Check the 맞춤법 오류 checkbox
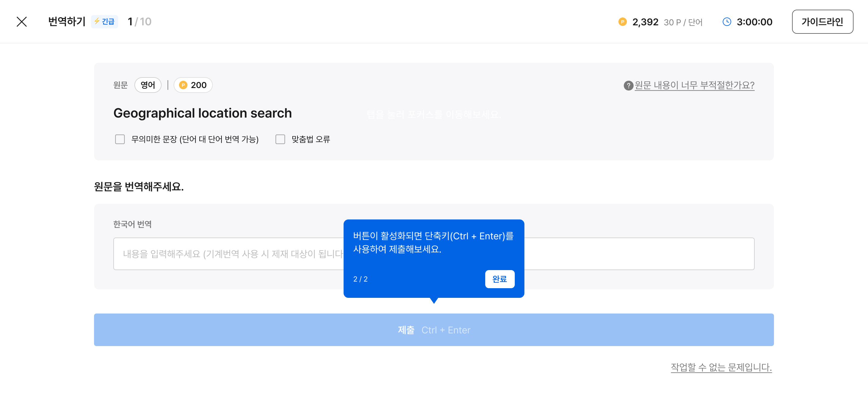868x416 pixels. (x=280, y=139)
